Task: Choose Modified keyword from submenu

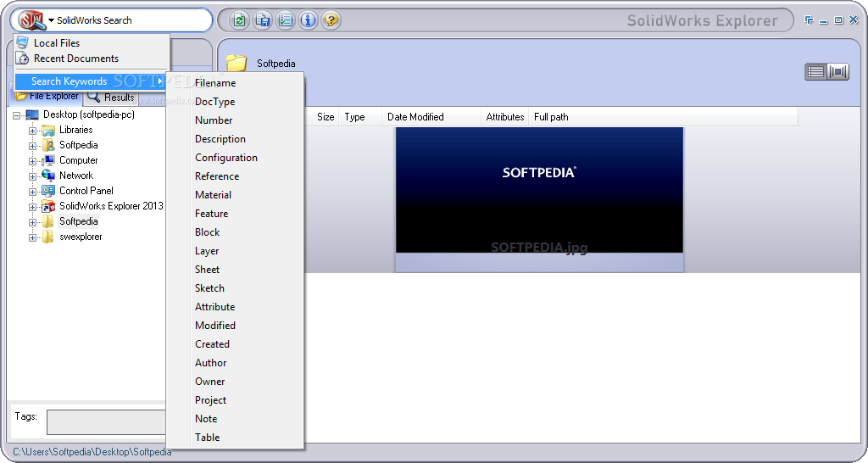Action: [x=235, y=325]
